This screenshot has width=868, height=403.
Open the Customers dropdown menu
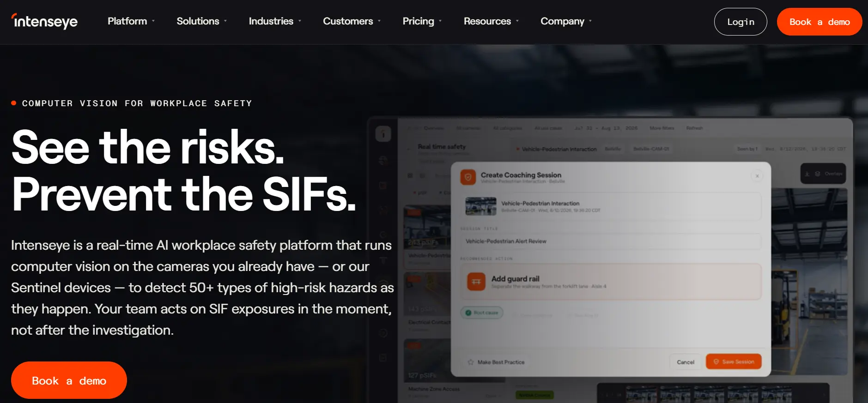pos(352,21)
